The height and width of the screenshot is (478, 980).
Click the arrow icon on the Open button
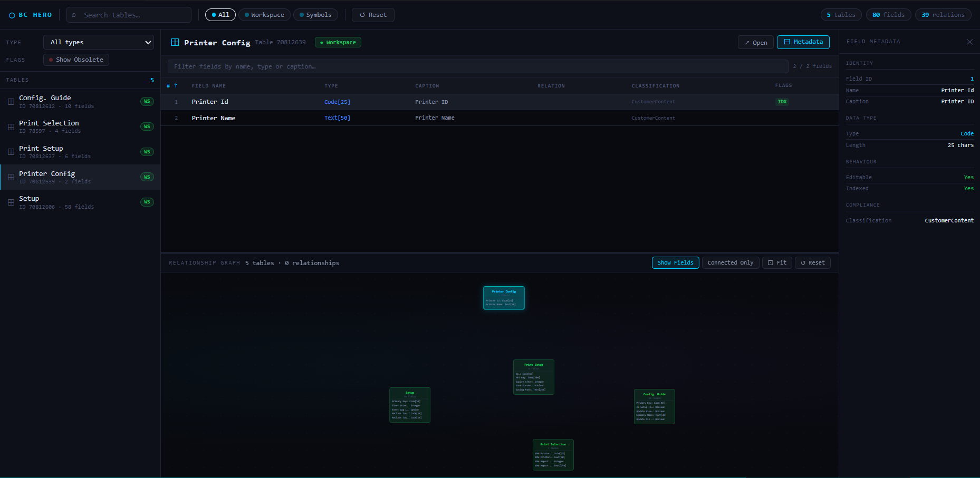pos(747,42)
